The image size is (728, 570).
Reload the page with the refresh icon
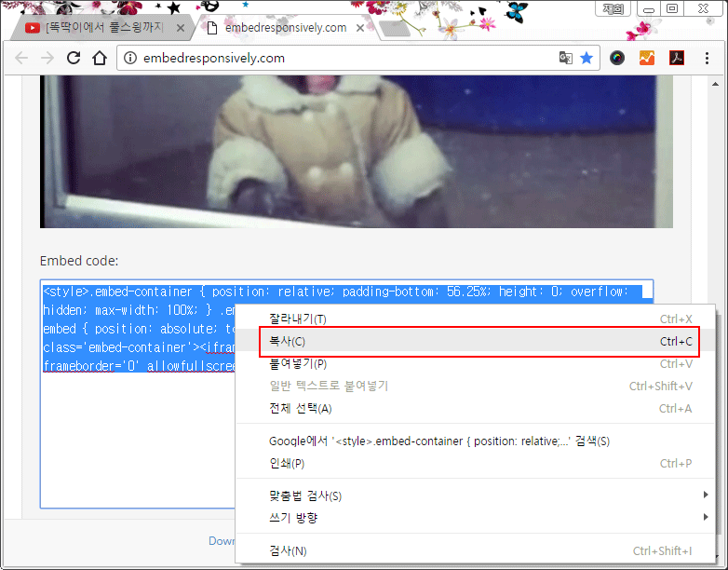(74, 58)
